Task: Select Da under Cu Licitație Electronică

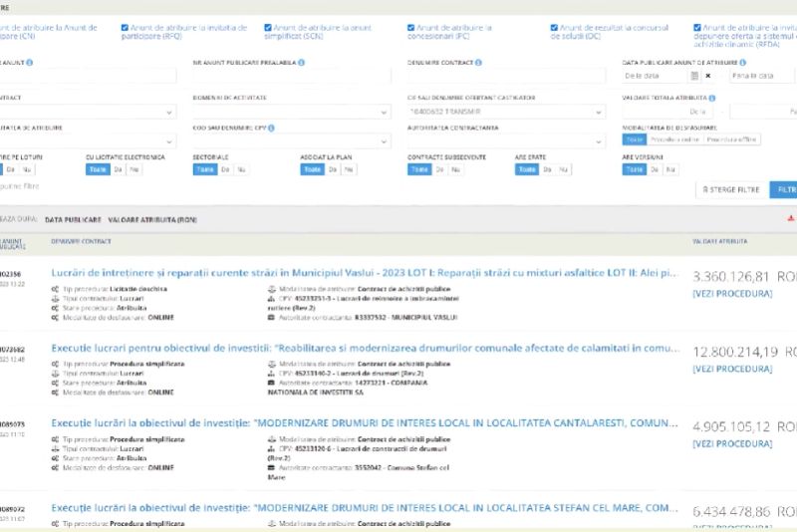Action: click(x=119, y=170)
